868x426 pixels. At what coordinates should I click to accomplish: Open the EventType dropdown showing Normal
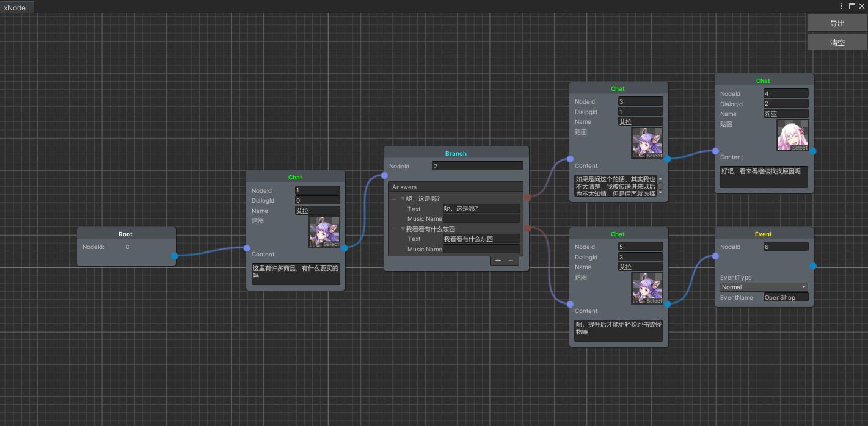[x=764, y=287]
